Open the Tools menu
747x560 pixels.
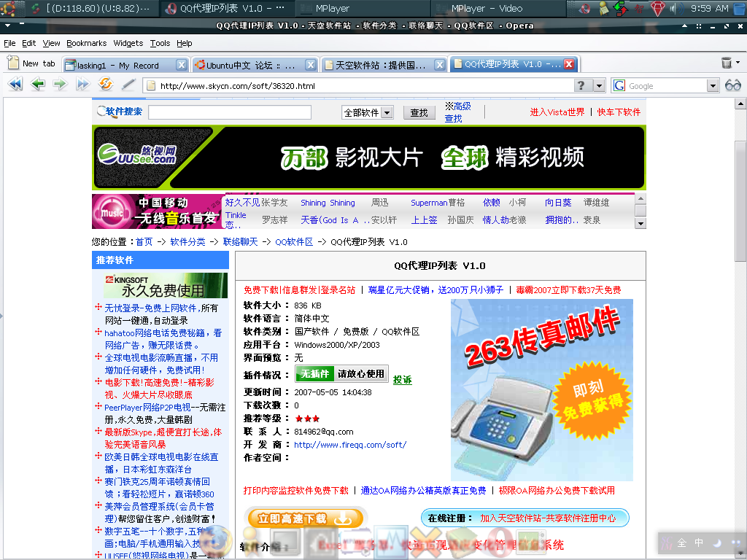pos(160,43)
